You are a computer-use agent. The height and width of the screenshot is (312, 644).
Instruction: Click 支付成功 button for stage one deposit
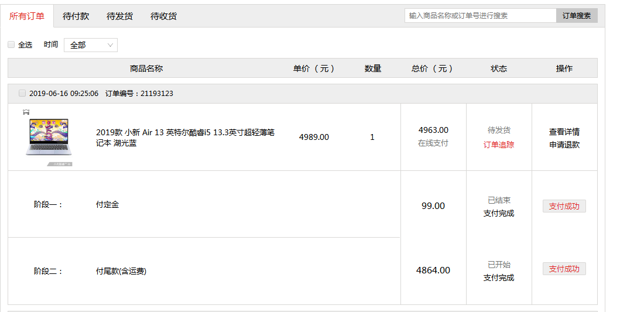pyautogui.click(x=564, y=206)
